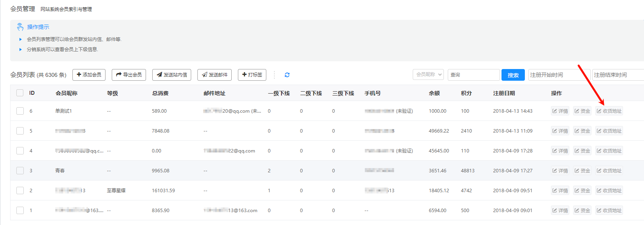Open 资金 for member ID 2

pyautogui.click(x=582, y=191)
